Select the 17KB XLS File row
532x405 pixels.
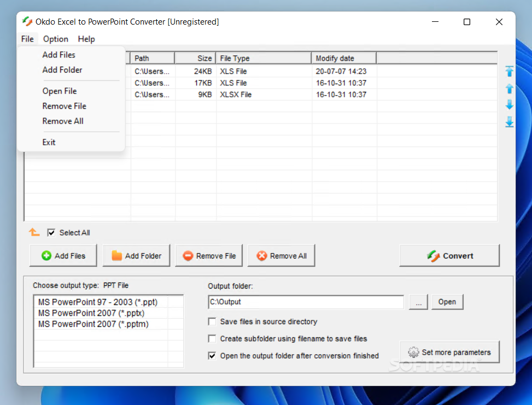tap(261, 83)
